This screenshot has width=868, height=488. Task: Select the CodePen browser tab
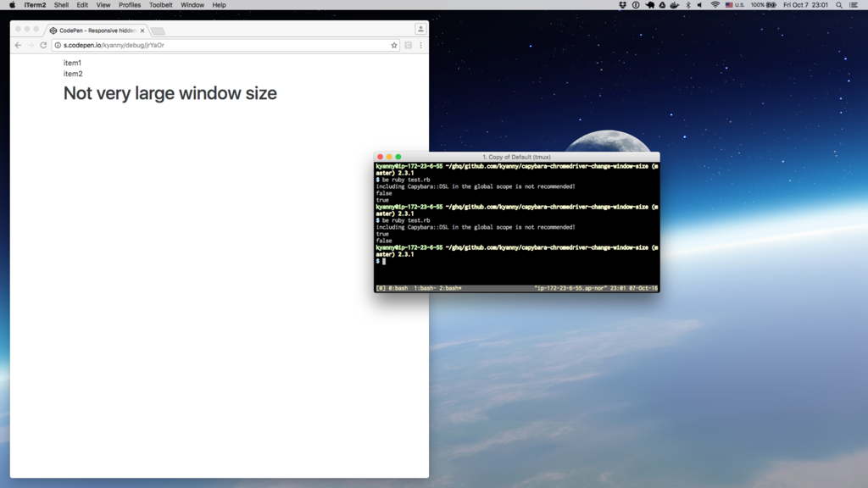[97, 30]
